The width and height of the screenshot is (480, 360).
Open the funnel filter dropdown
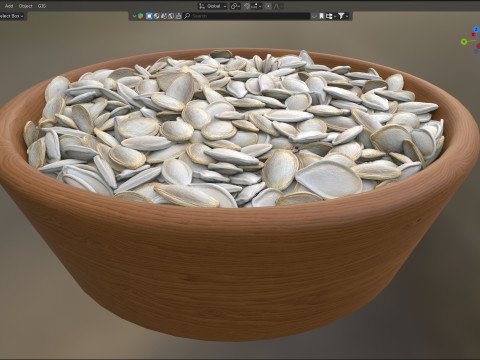pos(343,16)
